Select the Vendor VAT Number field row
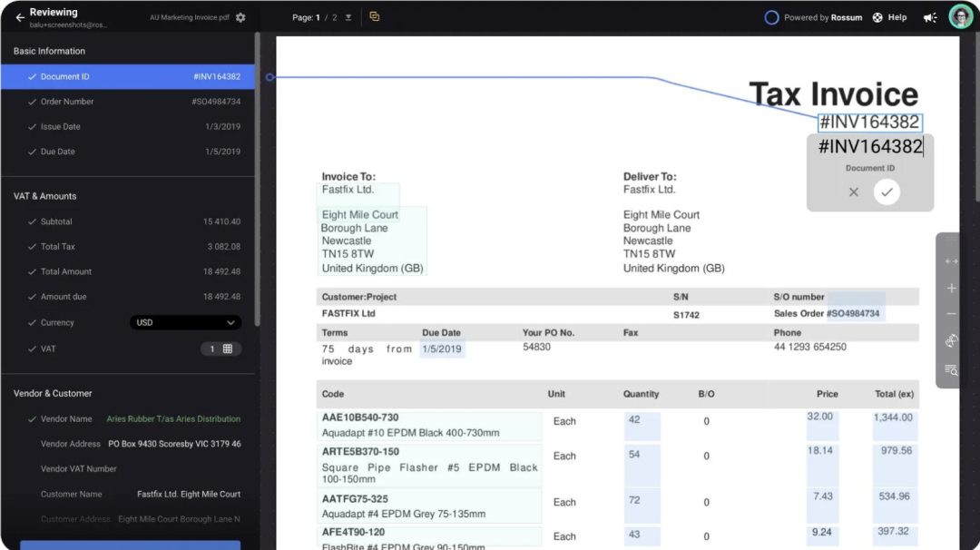The height and width of the screenshot is (550, 980). tap(128, 468)
